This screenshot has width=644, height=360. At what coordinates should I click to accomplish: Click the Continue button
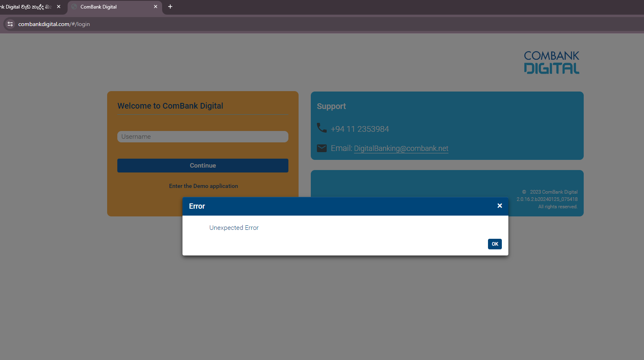point(203,166)
